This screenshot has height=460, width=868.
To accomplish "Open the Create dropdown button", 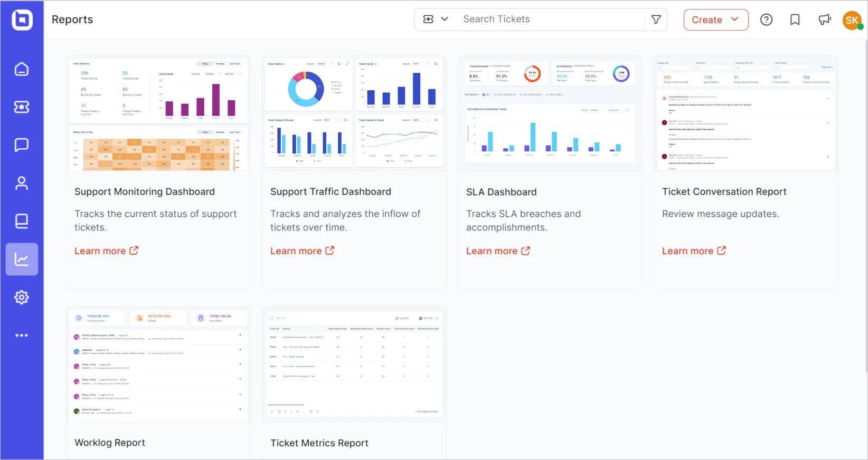I will [x=716, y=20].
